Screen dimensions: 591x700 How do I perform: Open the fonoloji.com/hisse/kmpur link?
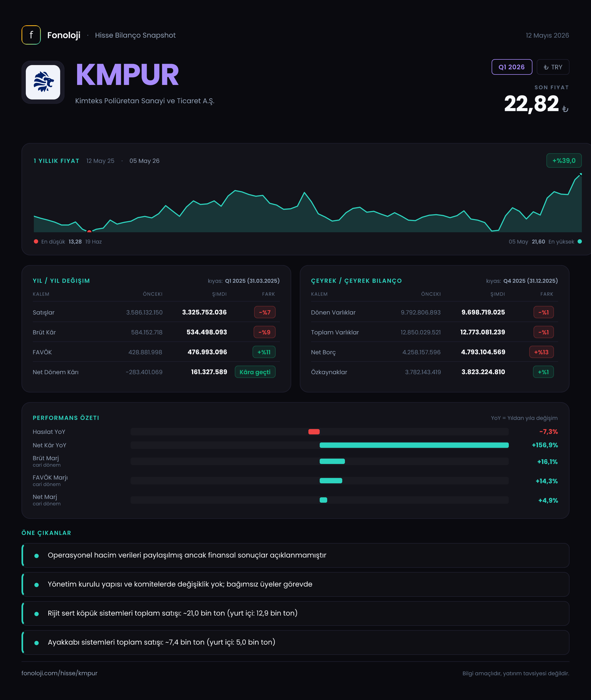tap(59, 673)
